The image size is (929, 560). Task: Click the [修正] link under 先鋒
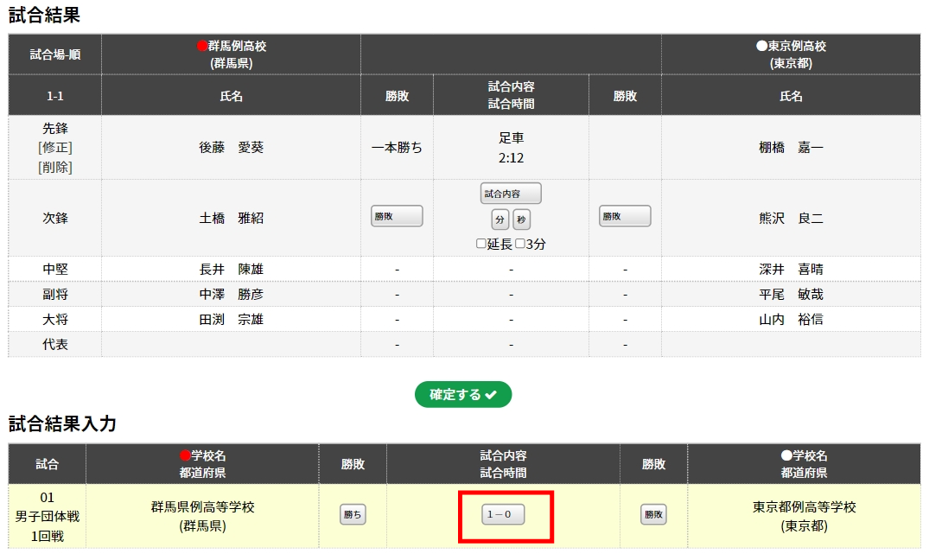[55, 147]
